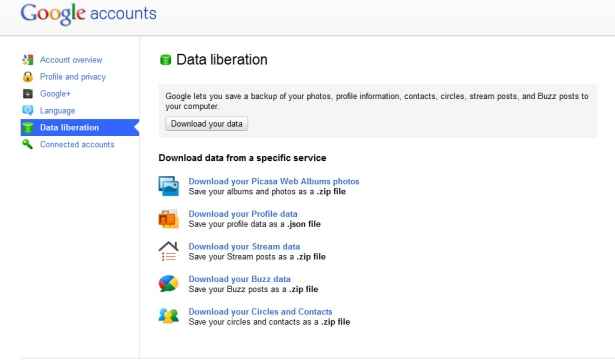Click the orange Profile data icon
This screenshot has height=361, width=615.
(x=169, y=219)
